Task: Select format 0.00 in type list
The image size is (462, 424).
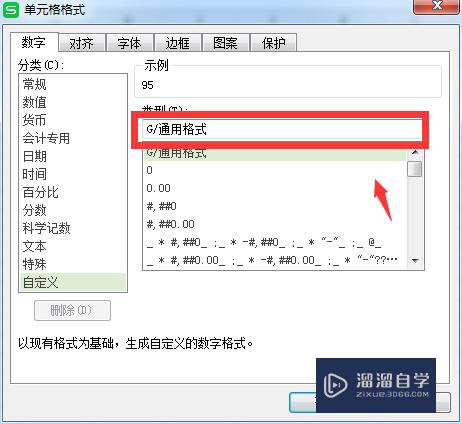Action: tap(275, 188)
